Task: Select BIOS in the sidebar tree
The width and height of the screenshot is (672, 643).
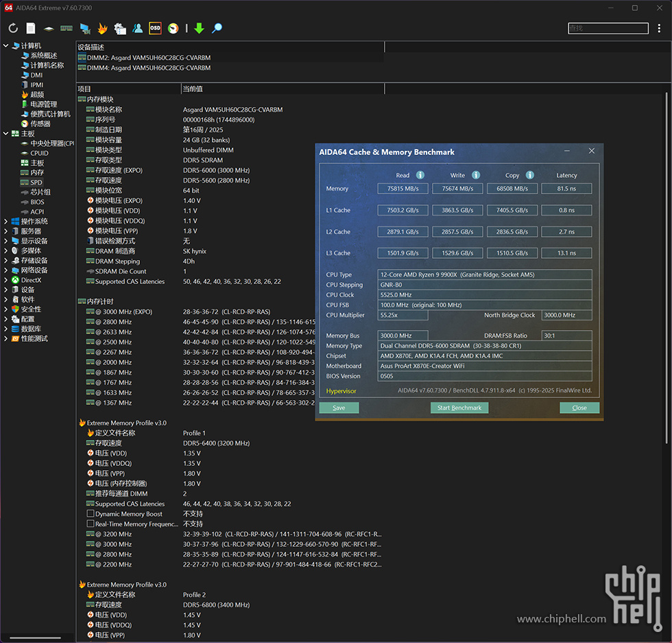Action: (x=37, y=202)
